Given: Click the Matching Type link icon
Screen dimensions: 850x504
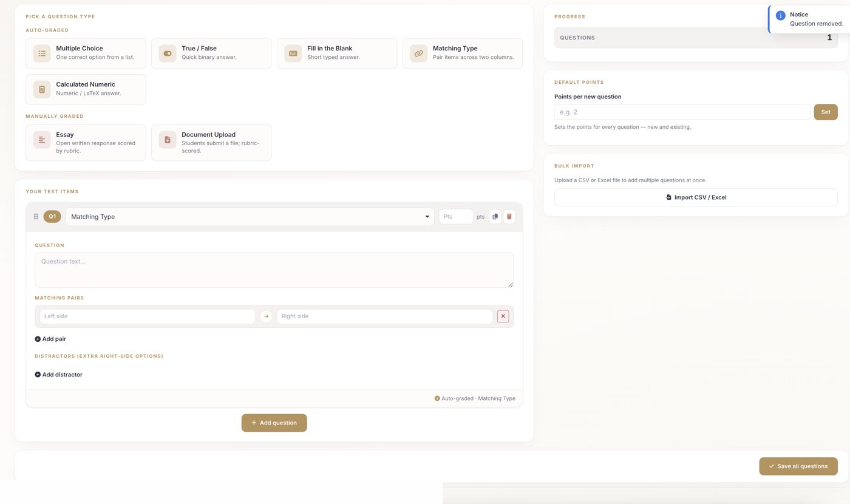Looking at the screenshot, I should click(x=419, y=53).
